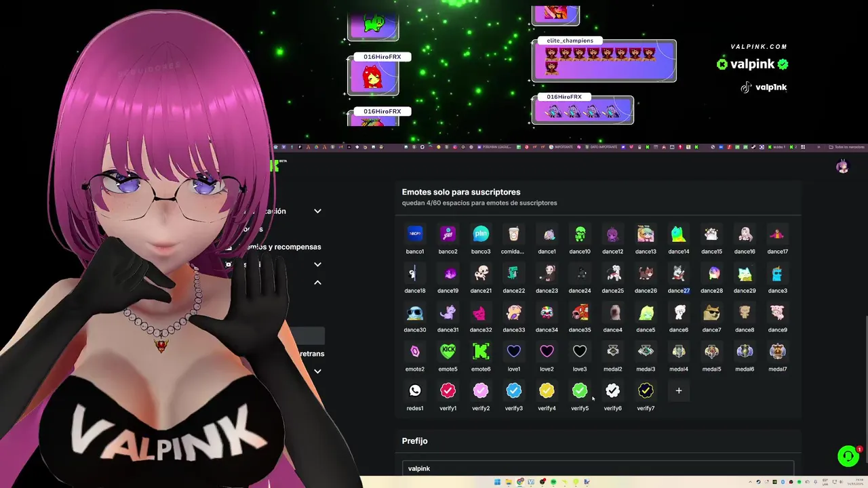Viewport: 868px width, 488px height.
Task: Click the dance9 pink pig emote
Action: pos(778,313)
